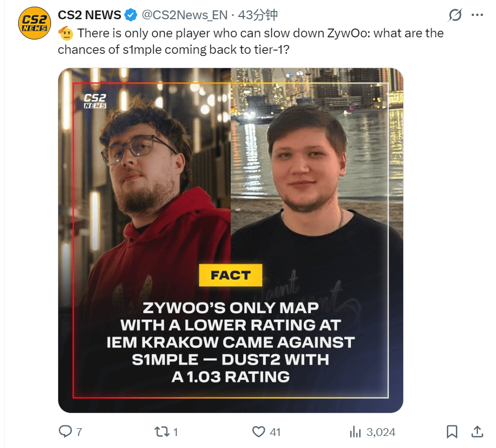The width and height of the screenshot is (496, 448).
Task: Click the reply count of 7
Action: (x=80, y=432)
